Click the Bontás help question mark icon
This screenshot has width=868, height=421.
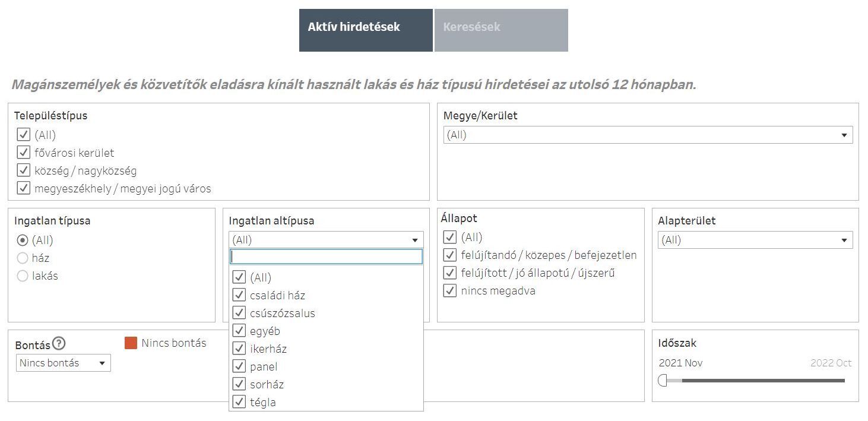59,344
